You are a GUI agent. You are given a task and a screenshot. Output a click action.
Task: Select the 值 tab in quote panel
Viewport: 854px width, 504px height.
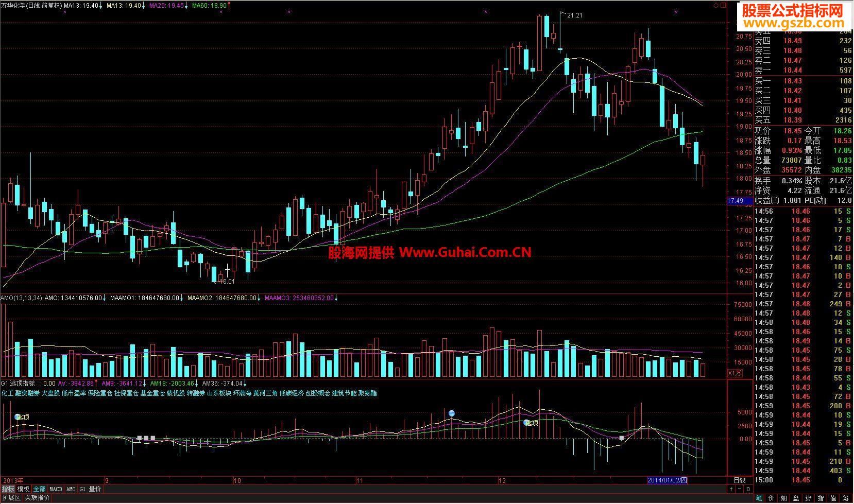tap(833, 498)
